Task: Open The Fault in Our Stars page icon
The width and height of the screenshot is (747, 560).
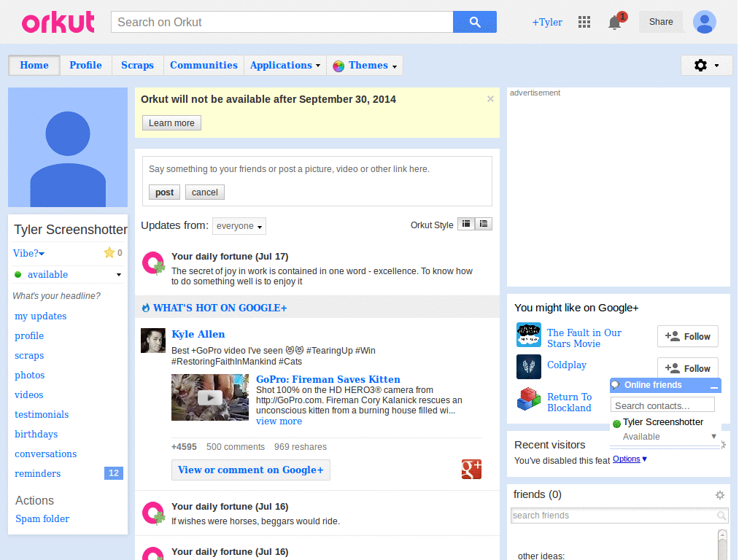Action: point(529,335)
